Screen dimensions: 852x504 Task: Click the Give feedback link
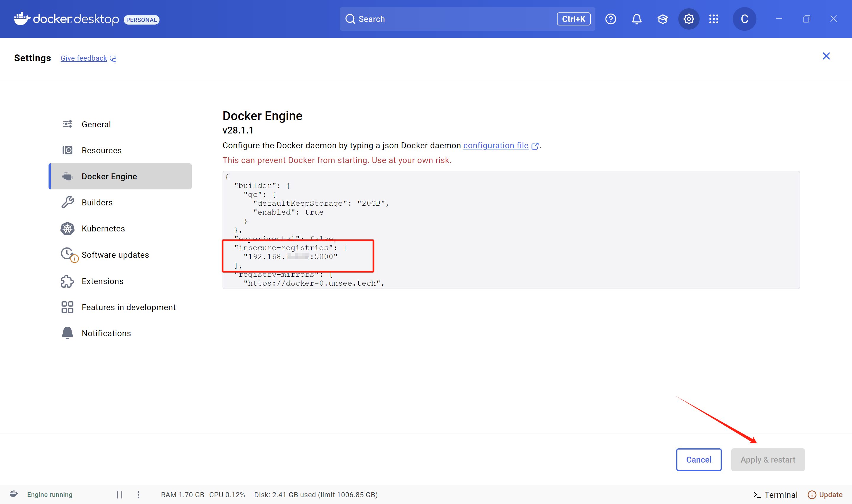coord(84,58)
